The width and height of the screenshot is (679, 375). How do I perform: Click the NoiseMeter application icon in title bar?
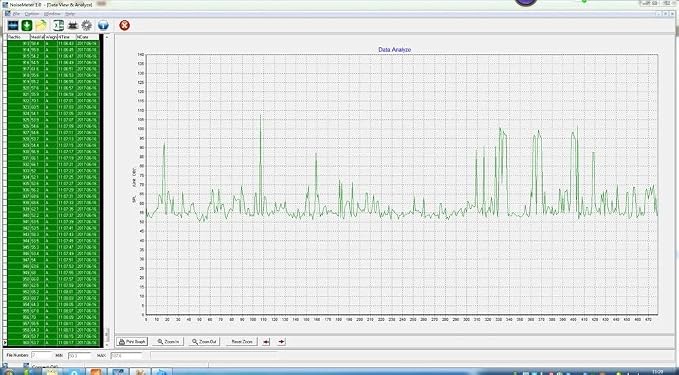point(6,4)
